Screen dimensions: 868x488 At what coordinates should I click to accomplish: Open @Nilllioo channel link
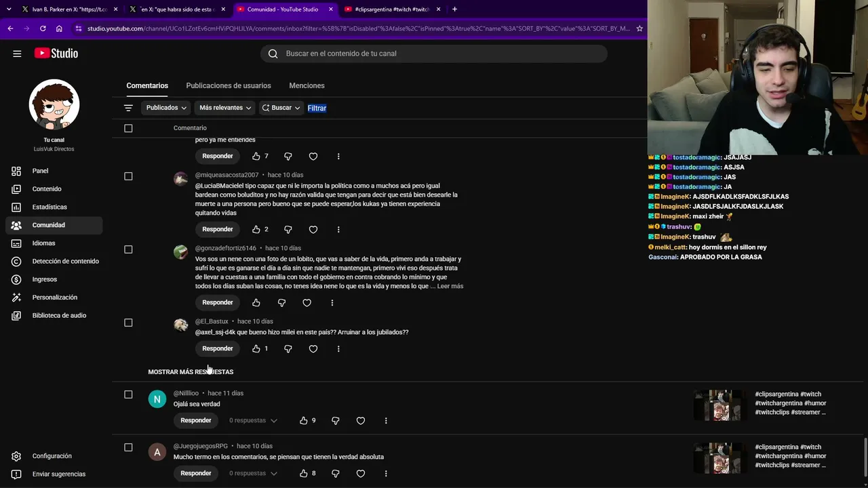[x=186, y=393]
